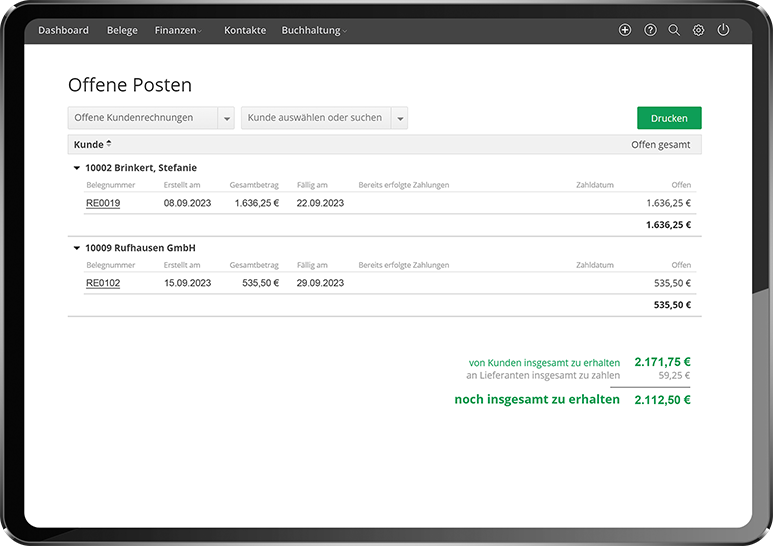Go to the Belege section

(x=122, y=30)
